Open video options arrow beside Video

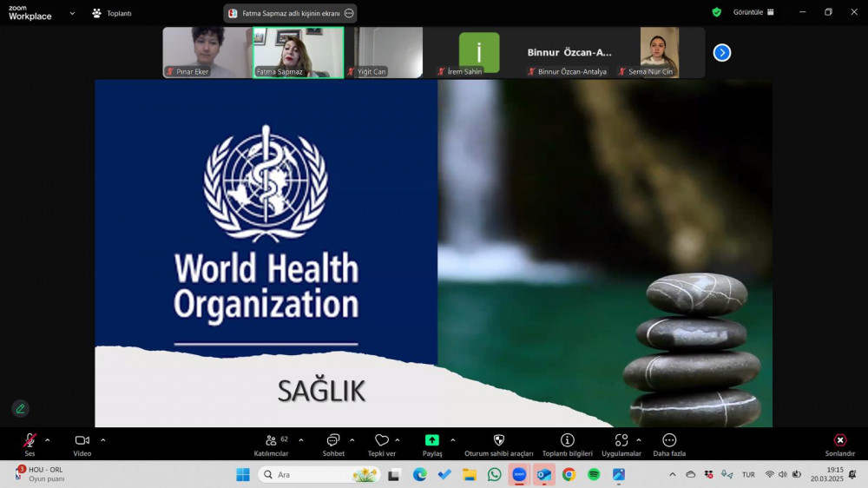103,440
